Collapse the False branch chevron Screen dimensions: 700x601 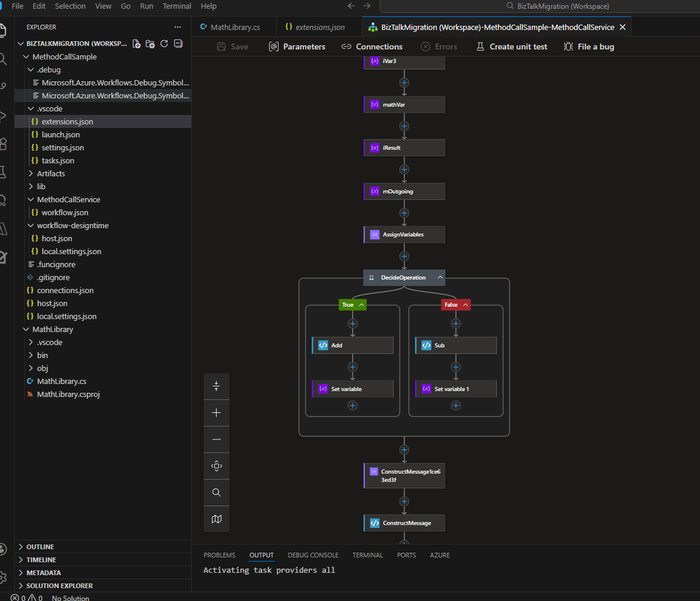[464, 305]
